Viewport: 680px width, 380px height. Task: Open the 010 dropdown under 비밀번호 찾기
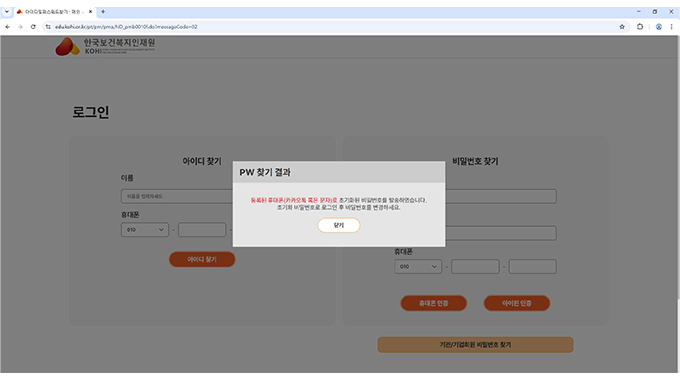[418, 266]
